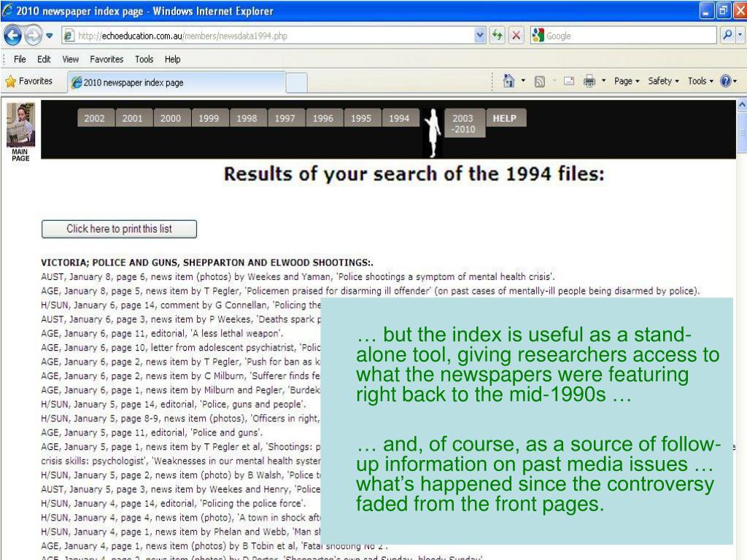747x560 pixels.
Task: Click the 'Policing the police force' editorial entry
Action: (x=174, y=503)
